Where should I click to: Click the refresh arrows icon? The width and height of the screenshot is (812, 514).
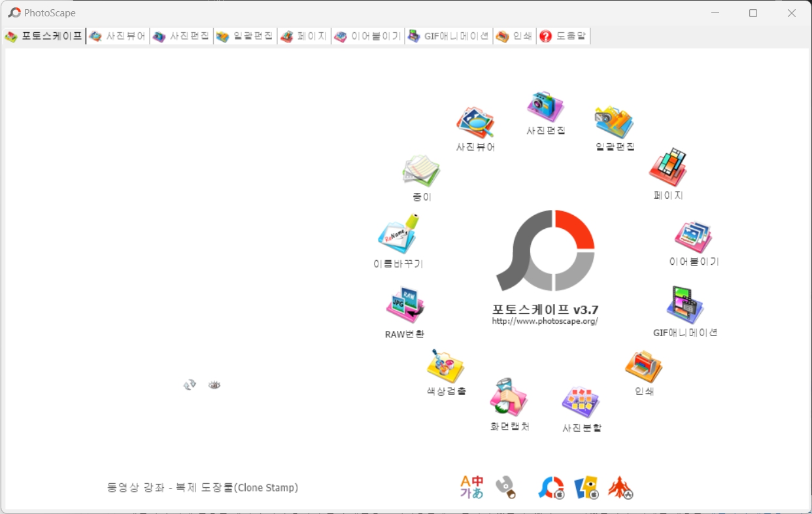tap(190, 385)
